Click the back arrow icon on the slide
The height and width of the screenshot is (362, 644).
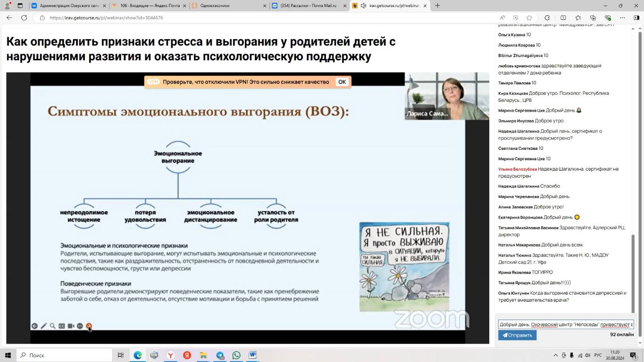[34, 326]
